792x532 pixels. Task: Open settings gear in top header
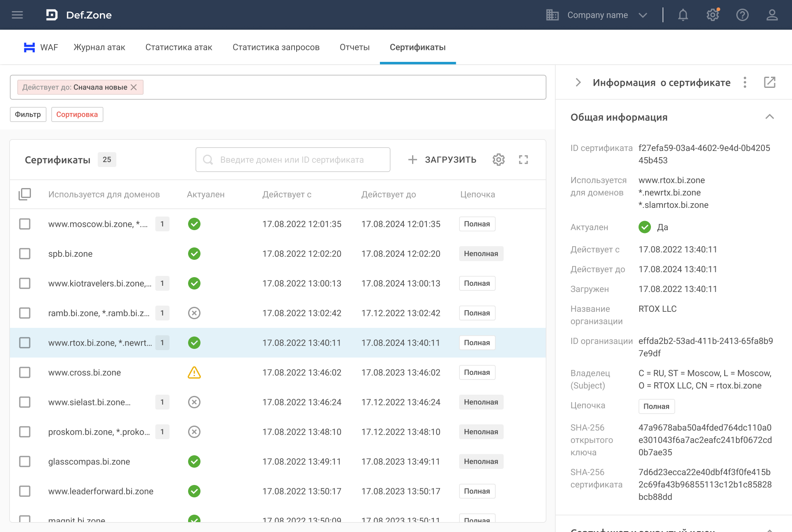coord(712,15)
